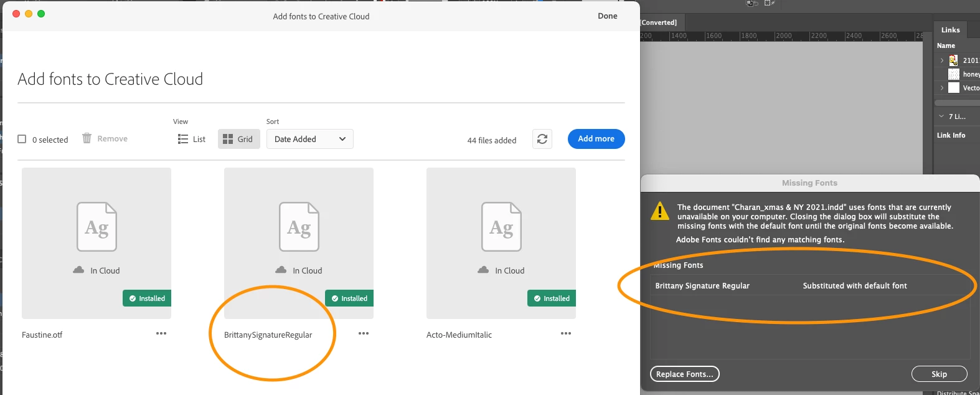Switch to Grid view
980x395 pixels.
238,139
